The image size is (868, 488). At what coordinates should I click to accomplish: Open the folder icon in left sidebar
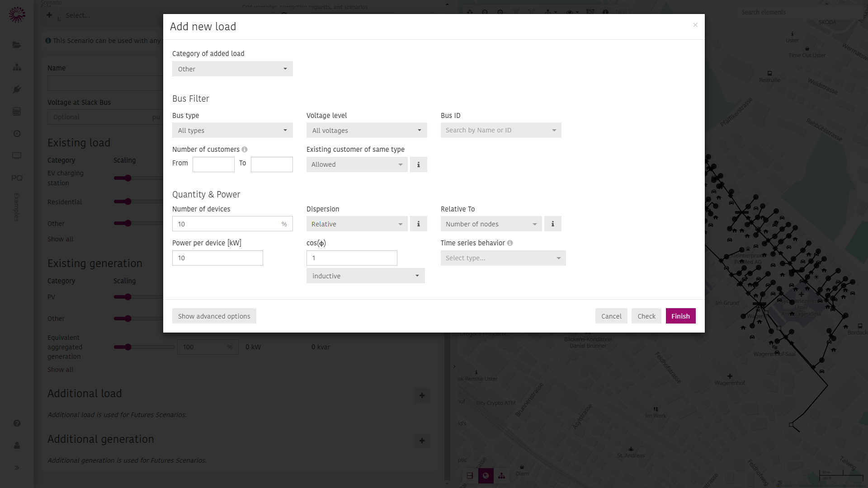pos(17,45)
